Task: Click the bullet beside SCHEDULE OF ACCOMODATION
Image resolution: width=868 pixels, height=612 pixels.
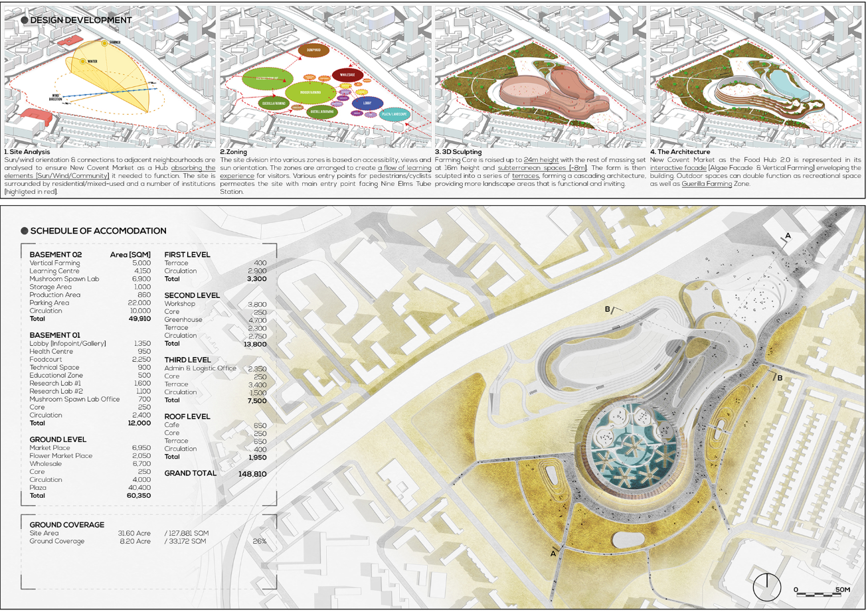Action: [x=25, y=231]
